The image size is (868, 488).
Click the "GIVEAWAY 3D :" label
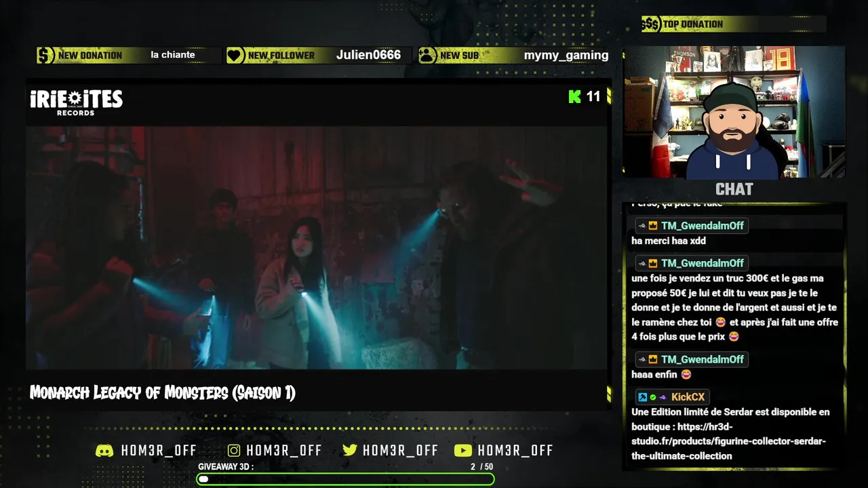pyautogui.click(x=226, y=467)
